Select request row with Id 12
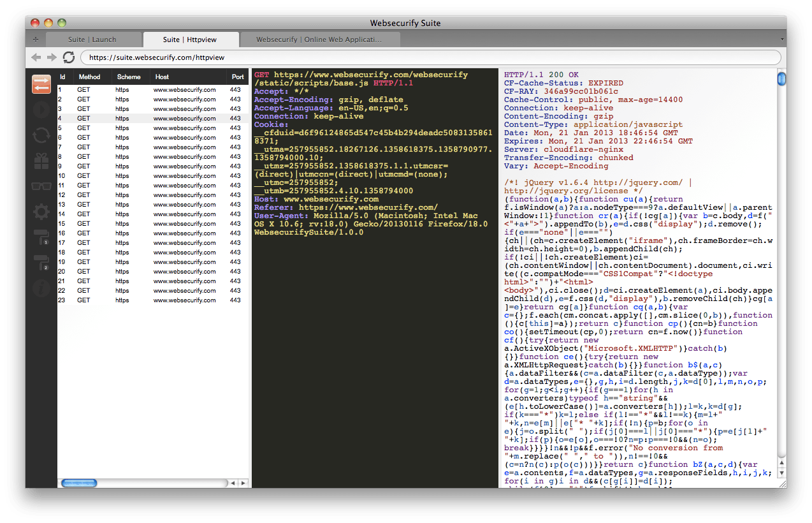Screen dimensions: 812x523 [153, 195]
